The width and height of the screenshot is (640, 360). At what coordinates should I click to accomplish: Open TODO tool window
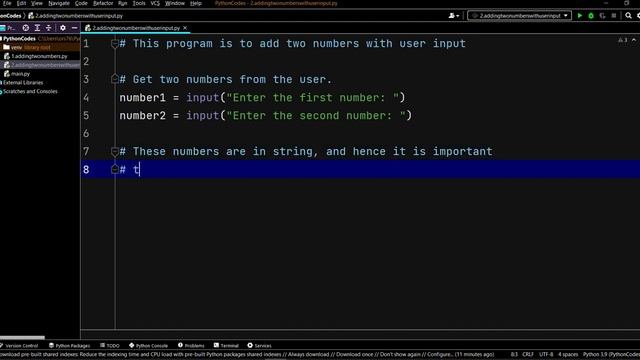[x=109, y=345]
